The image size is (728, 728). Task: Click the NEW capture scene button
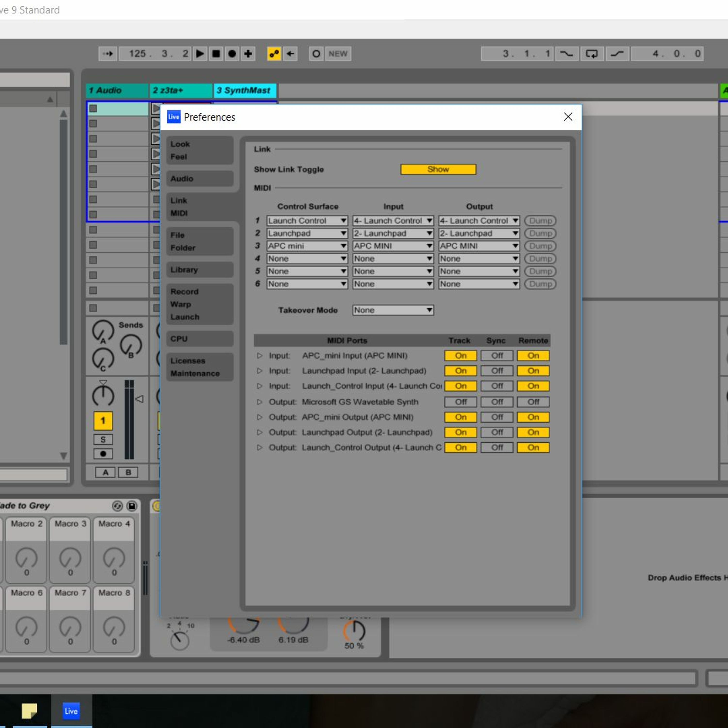338,53
